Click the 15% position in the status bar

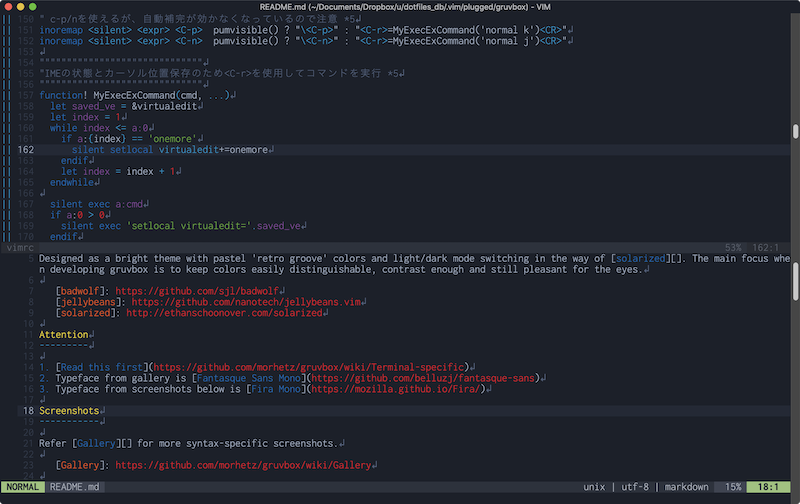pyautogui.click(x=733, y=487)
